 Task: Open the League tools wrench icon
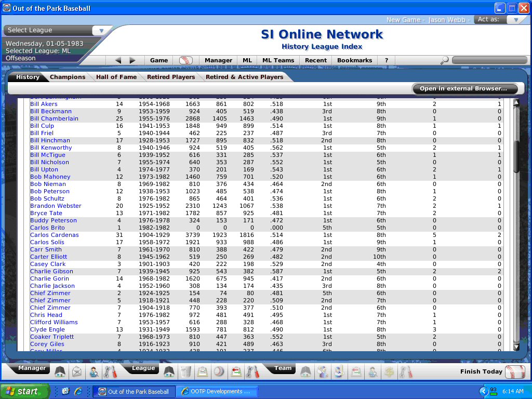(252, 371)
